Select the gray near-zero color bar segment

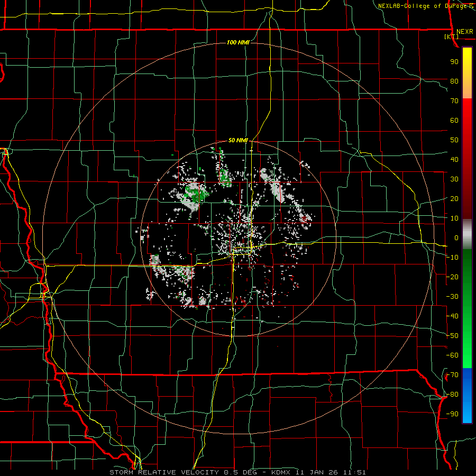[467, 234]
